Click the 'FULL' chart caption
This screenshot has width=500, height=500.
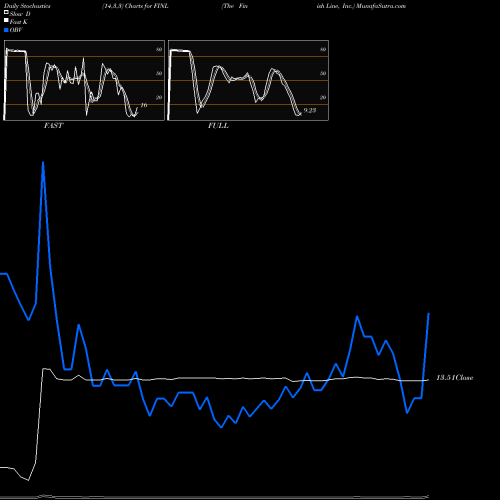pyautogui.click(x=218, y=126)
